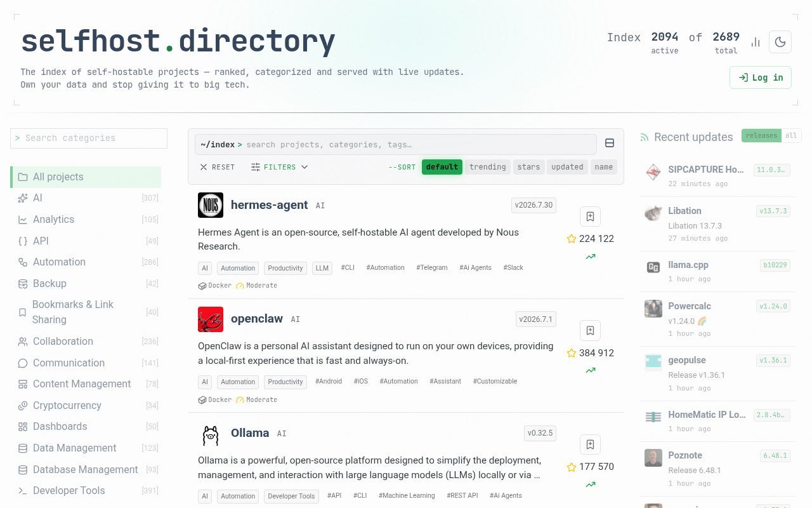
Task: Click the hermes-agent Docker icon
Action: pos(202,286)
